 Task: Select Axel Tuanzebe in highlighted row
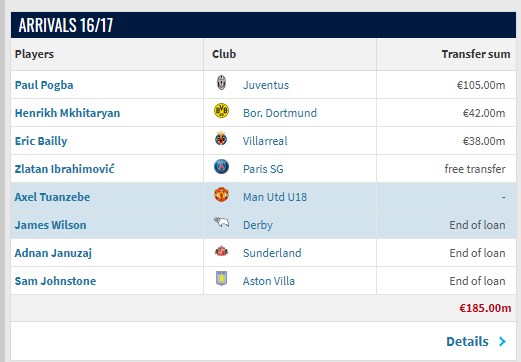(52, 197)
